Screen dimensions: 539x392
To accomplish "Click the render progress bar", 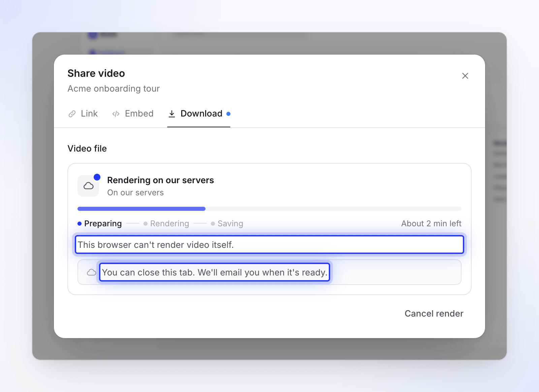I will (269, 209).
